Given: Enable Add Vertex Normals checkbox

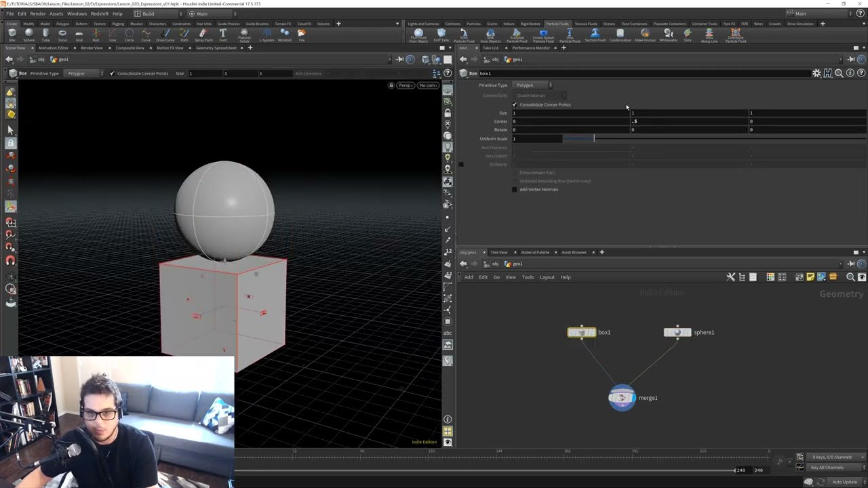Looking at the screenshot, I should [x=515, y=189].
